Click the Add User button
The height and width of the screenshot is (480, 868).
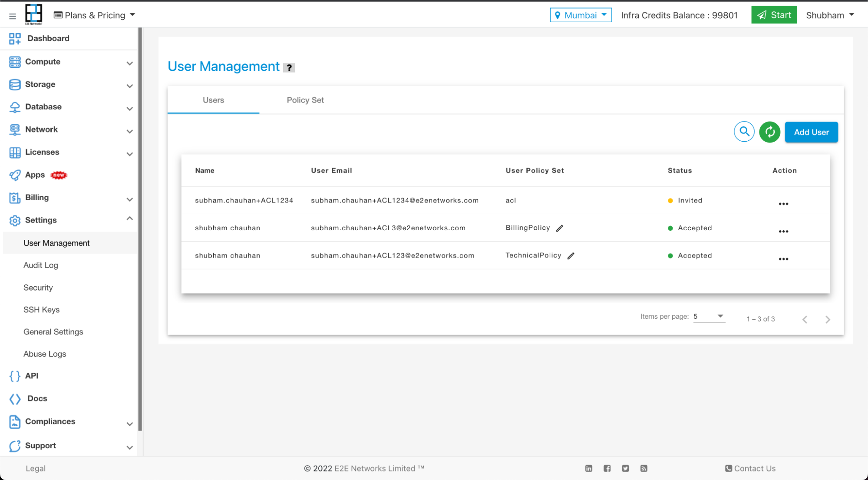pyautogui.click(x=811, y=132)
